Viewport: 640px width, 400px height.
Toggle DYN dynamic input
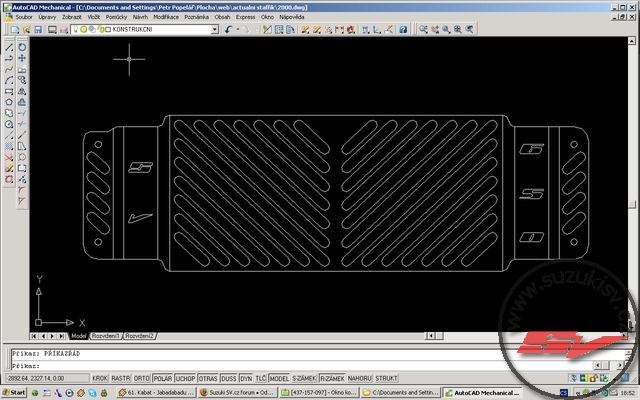click(246, 378)
